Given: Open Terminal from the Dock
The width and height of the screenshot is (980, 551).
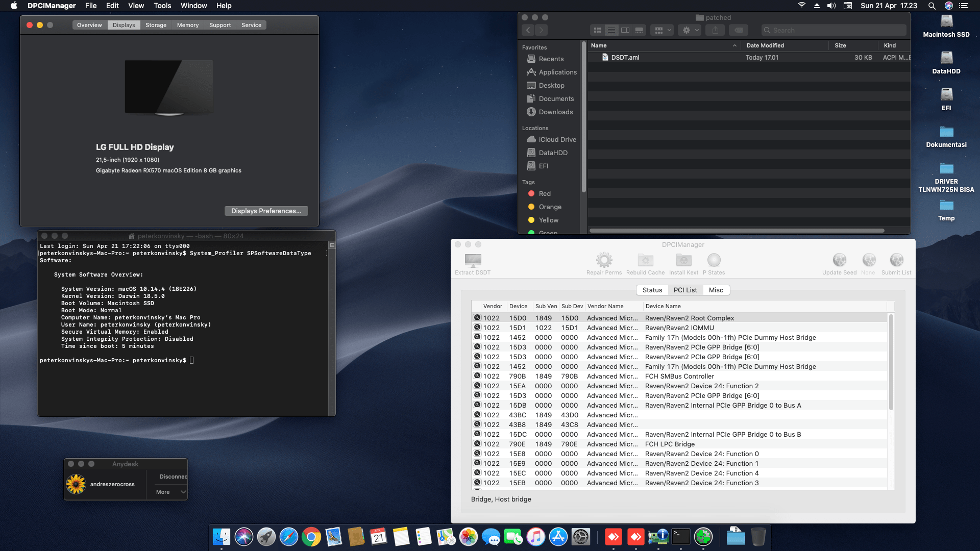Looking at the screenshot, I should tap(680, 537).
